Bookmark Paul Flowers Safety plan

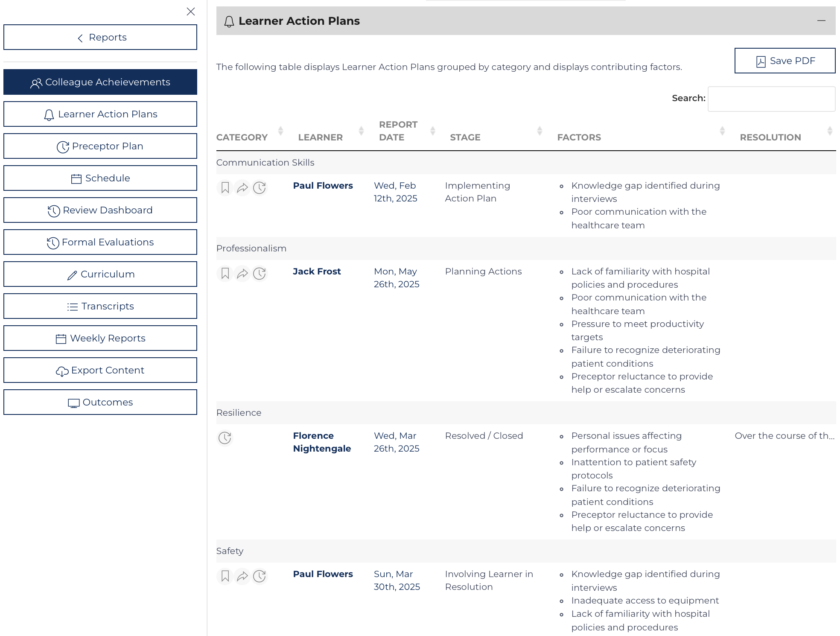[225, 576]
